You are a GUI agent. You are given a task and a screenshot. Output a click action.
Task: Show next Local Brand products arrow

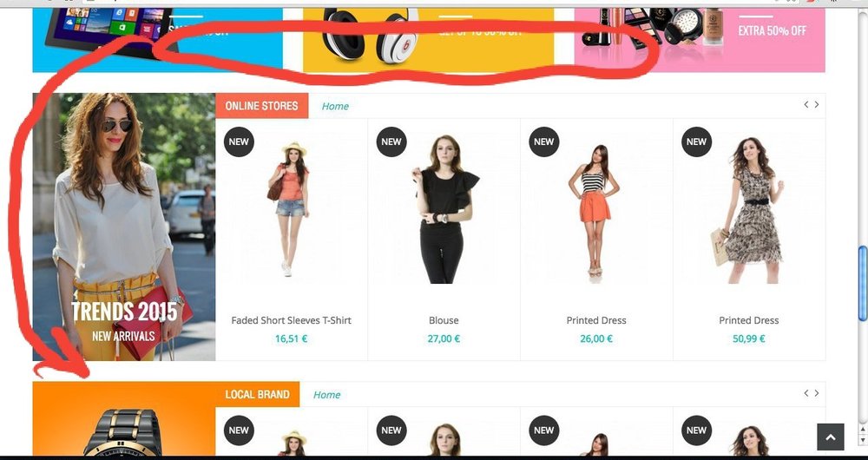click(817, 393)
